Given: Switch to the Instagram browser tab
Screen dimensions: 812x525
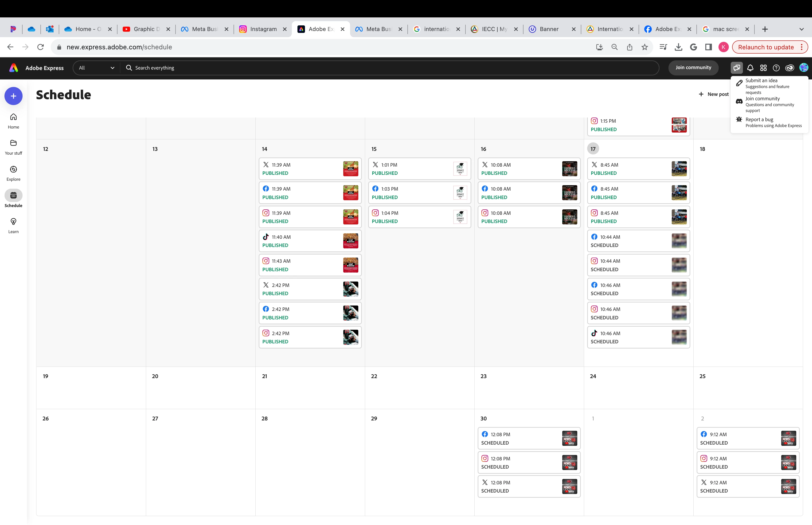Looking at the screenshot, I should pyautogui.click(x=263, y=29).
